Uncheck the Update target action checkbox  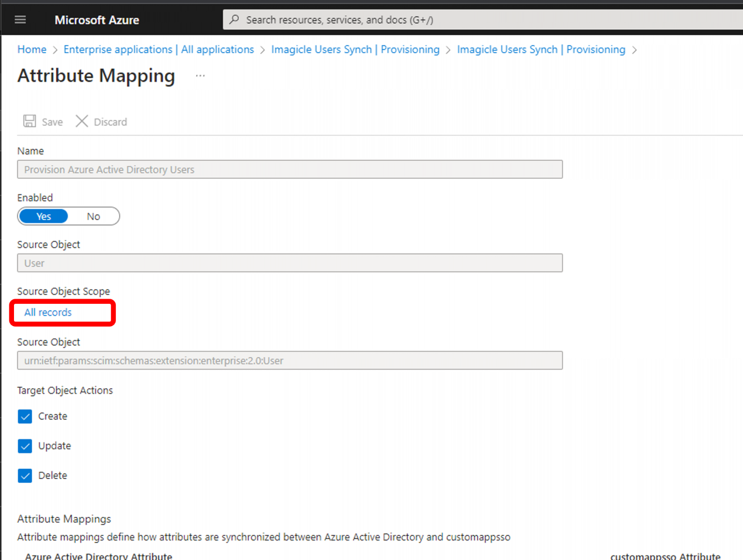click(25, 446)
